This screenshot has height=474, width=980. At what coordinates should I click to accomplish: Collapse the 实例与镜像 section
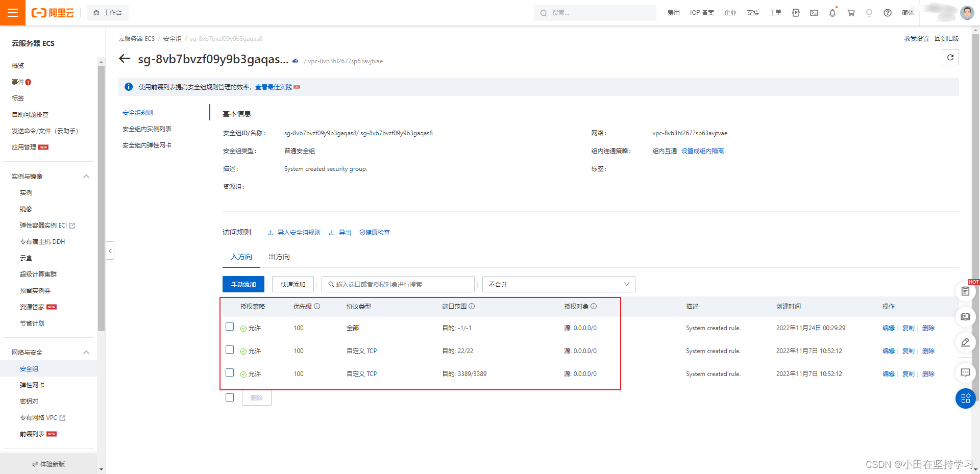86,177
